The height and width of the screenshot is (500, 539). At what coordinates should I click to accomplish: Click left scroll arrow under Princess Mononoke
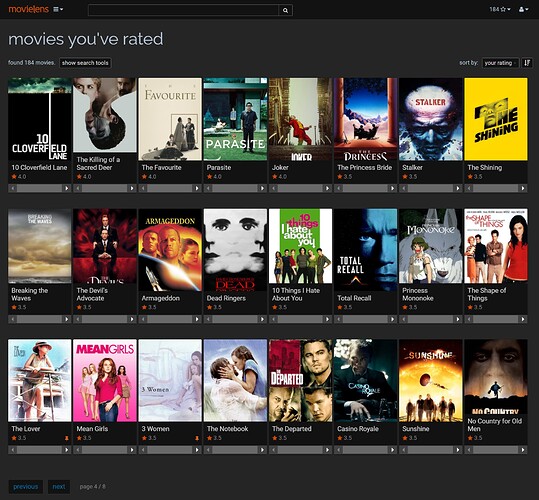[404, 319]
